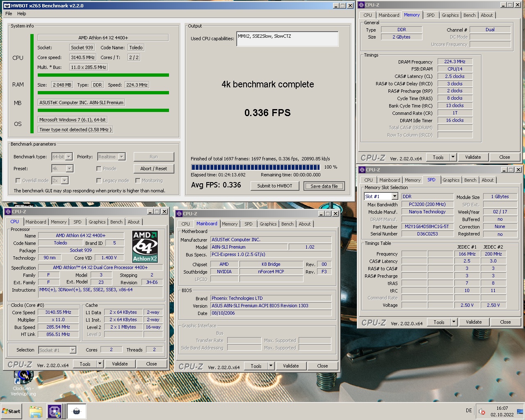
Task: Click the Bus Speed 285.54 MHz value
Action: click(58, 327)
